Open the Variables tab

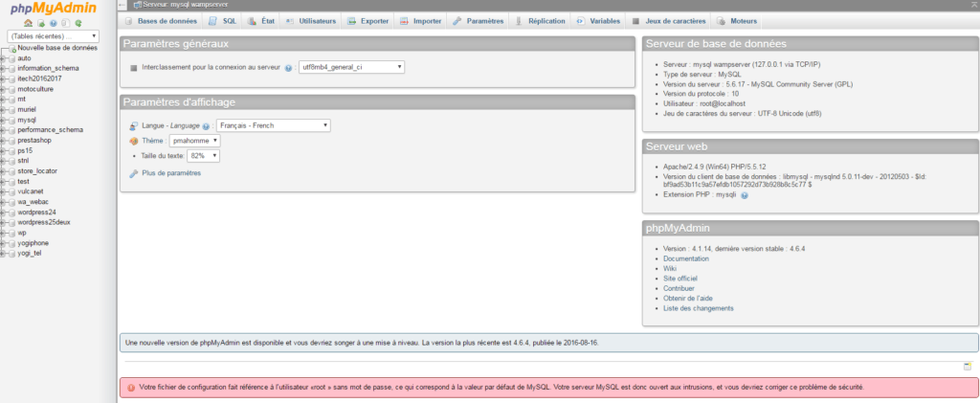click(598, 21)
